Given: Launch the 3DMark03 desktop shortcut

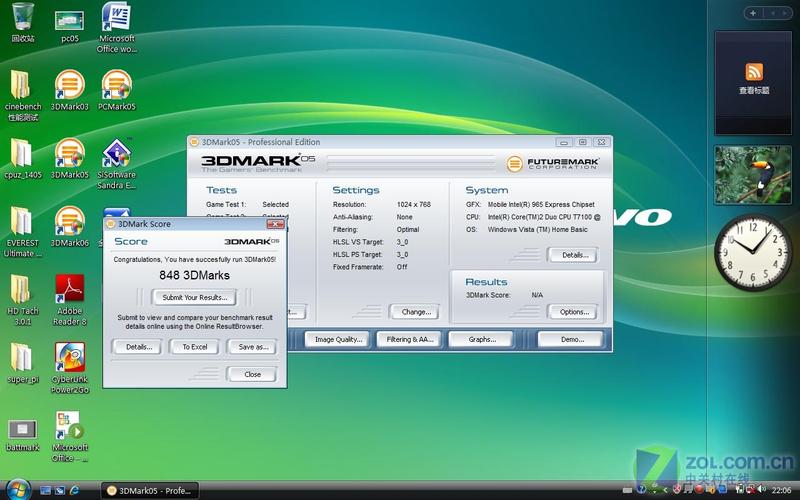Looking at the screenshot, I should coord(69,90).
